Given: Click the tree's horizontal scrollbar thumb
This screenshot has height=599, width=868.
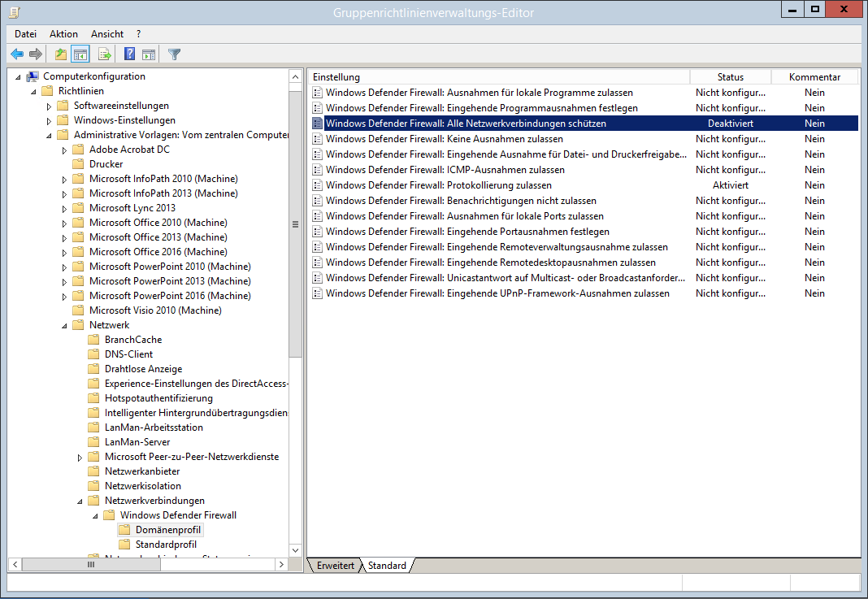Looking at the screenshot, I should point(91,565).
